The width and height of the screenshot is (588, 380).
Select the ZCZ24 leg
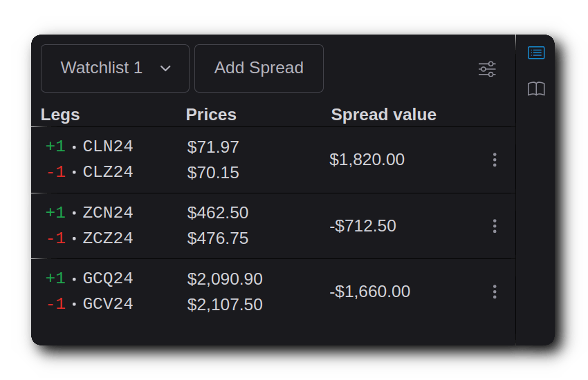click(108, 238)
